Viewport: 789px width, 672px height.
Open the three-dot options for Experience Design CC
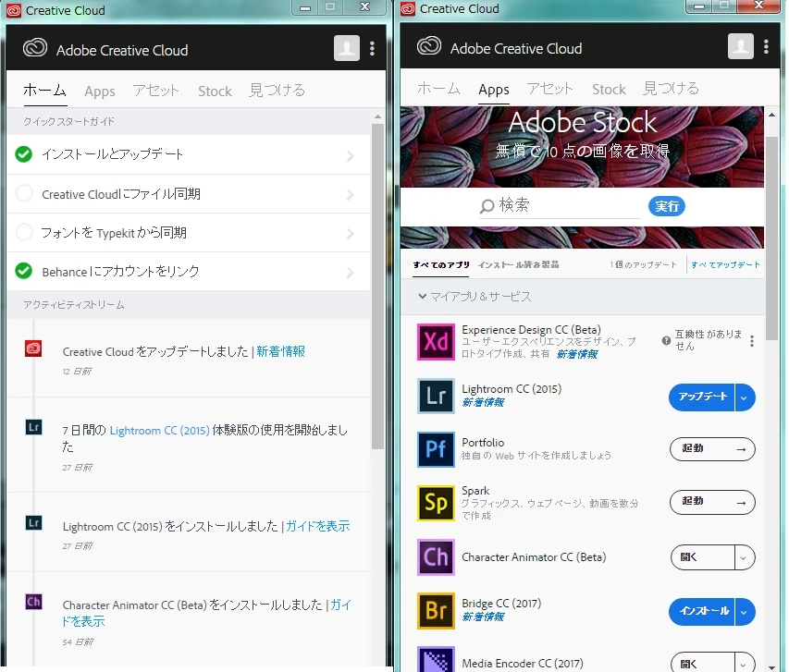[752, 341]
